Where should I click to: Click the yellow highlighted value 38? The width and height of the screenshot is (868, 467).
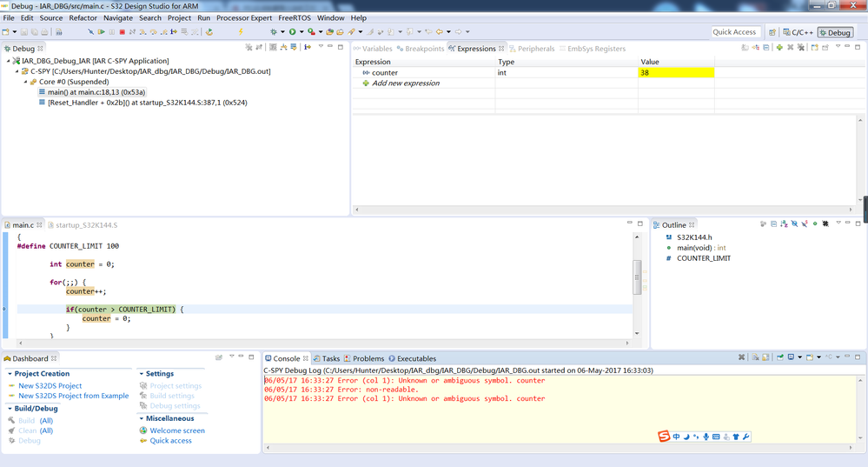(x=676, y=72)
